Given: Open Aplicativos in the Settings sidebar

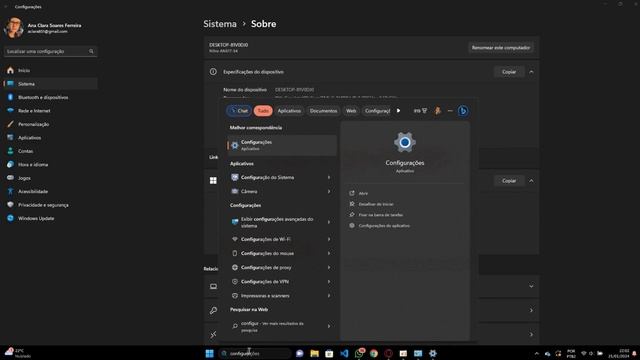Looking at the screenshot, I should click(x=51, y=138).
